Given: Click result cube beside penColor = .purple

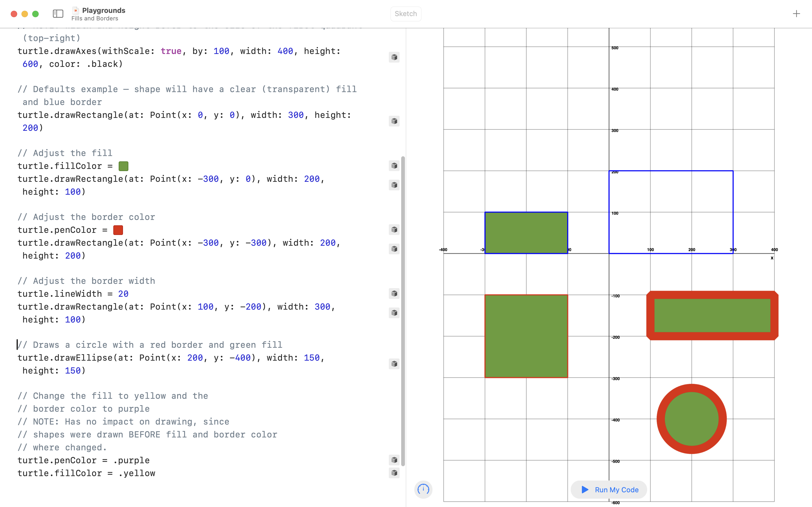Looking at the screenshot, I should pos(394,460).
